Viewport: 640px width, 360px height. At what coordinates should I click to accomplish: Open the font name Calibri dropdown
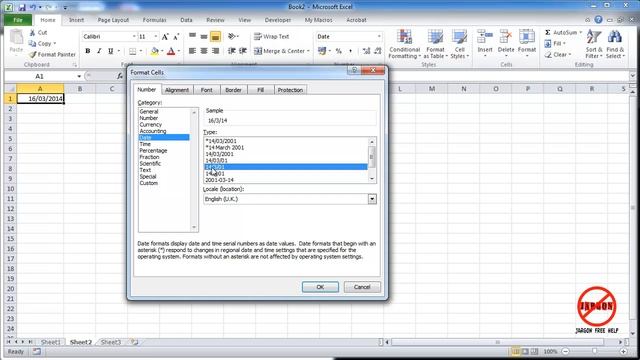[x=134, y=37]
